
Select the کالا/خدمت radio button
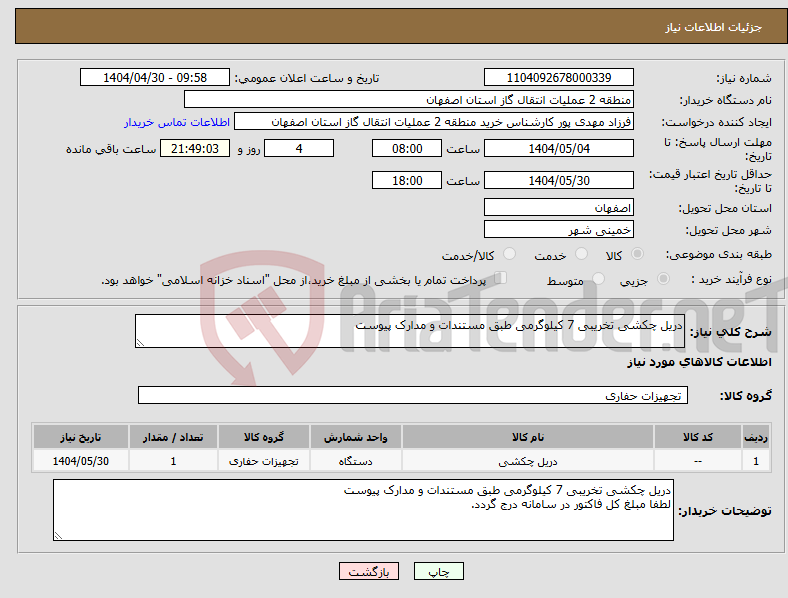point(510,254)
